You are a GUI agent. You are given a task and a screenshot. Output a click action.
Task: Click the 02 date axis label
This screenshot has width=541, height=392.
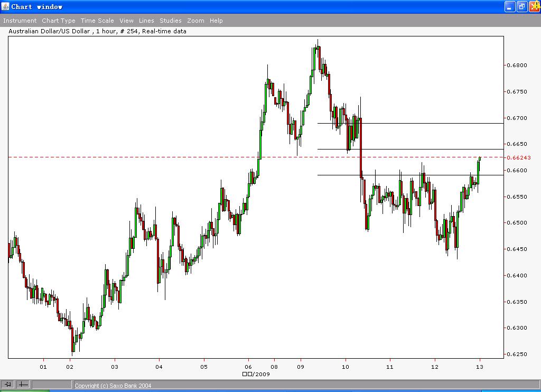pos(70,367)
